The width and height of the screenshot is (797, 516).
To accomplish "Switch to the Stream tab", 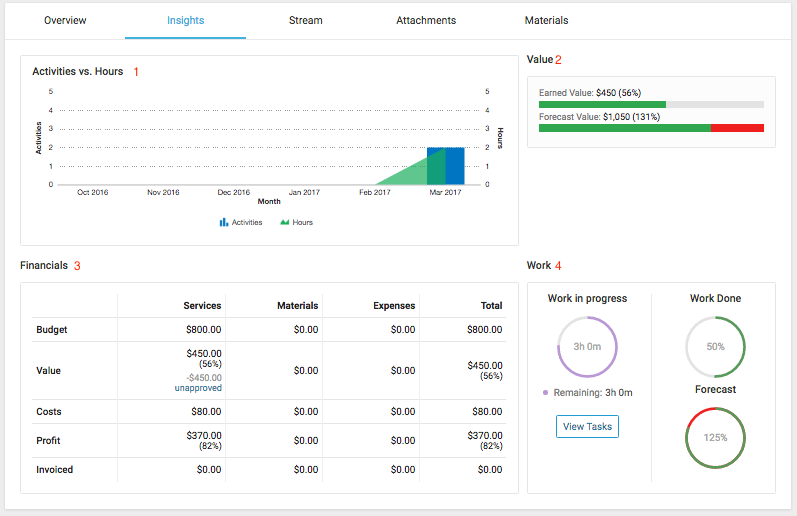I will [x=305, y=20].
